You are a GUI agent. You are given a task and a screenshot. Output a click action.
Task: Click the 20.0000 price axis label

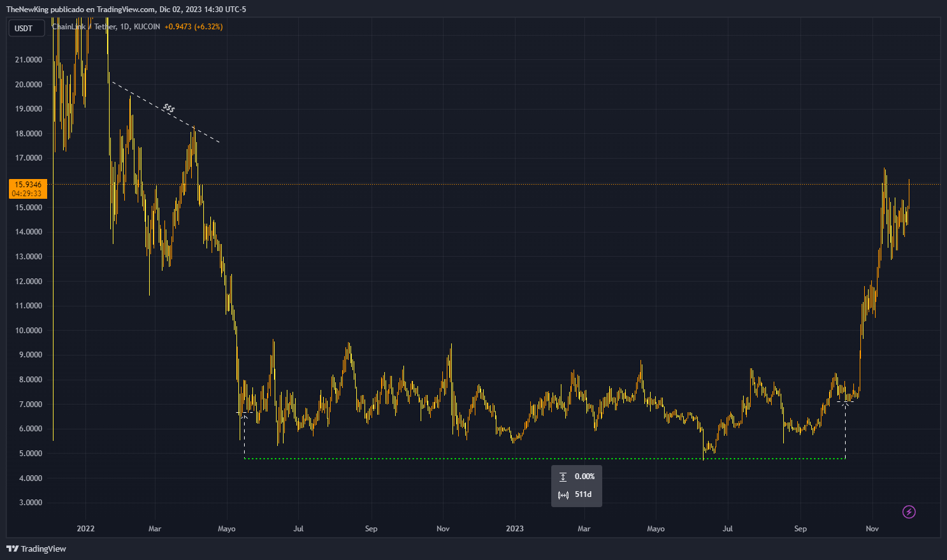click(28, 85)
